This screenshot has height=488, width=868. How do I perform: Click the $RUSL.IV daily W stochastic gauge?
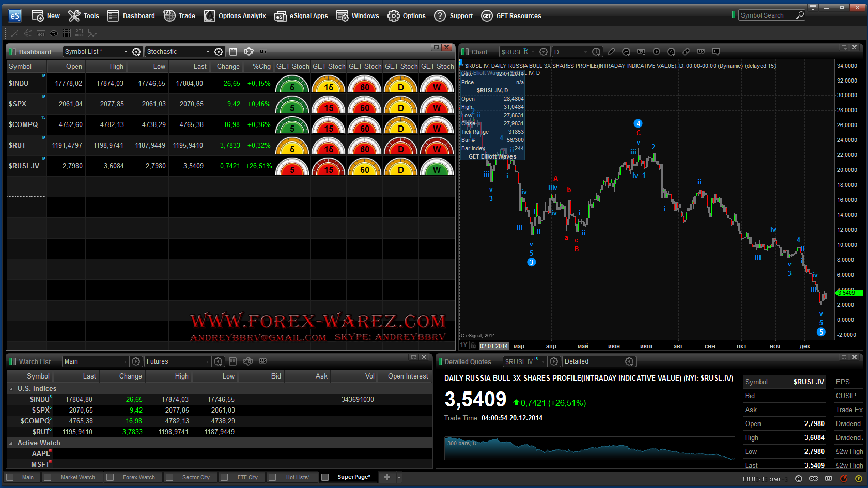point(437,167)
